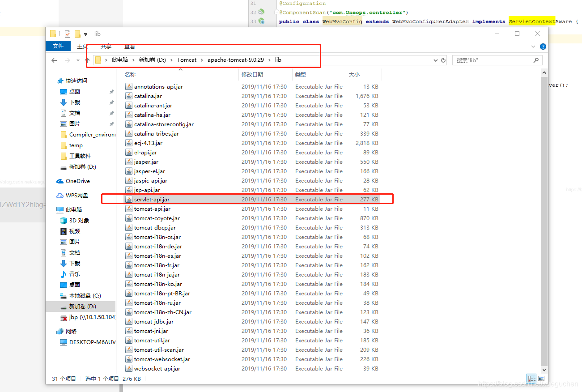Open the help question mark icon
The width and height of the screenshot is (582, 392).
[x=543, y=47]
